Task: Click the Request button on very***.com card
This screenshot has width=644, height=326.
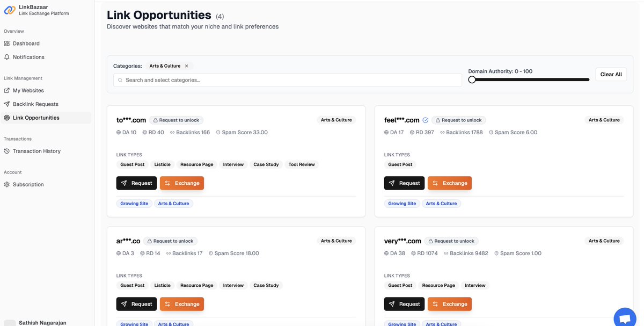Action: (x=404, y=304)
